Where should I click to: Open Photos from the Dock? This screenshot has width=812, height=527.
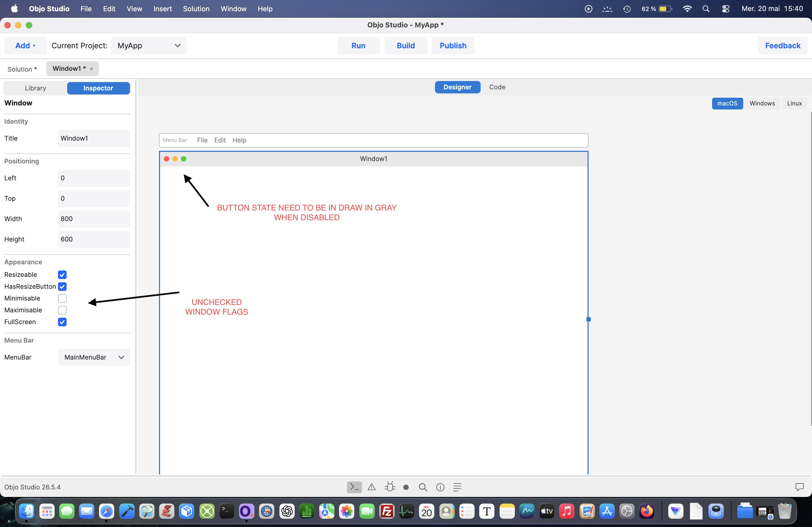(347, 511)
